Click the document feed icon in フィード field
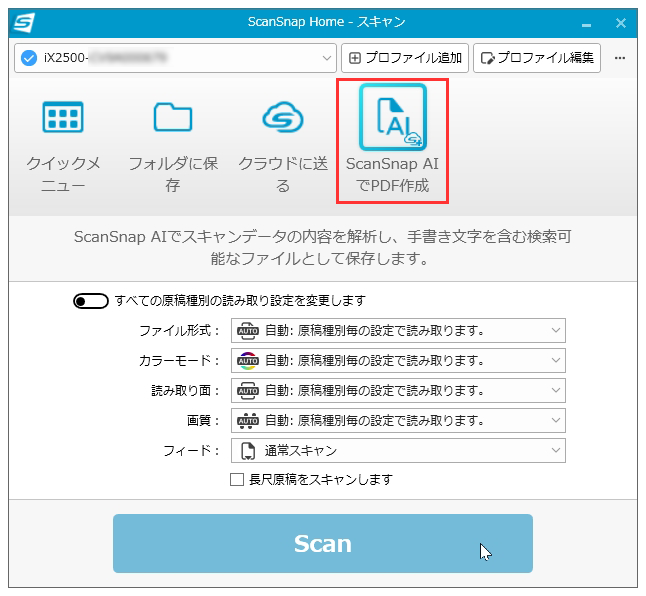 click(248, 451)
